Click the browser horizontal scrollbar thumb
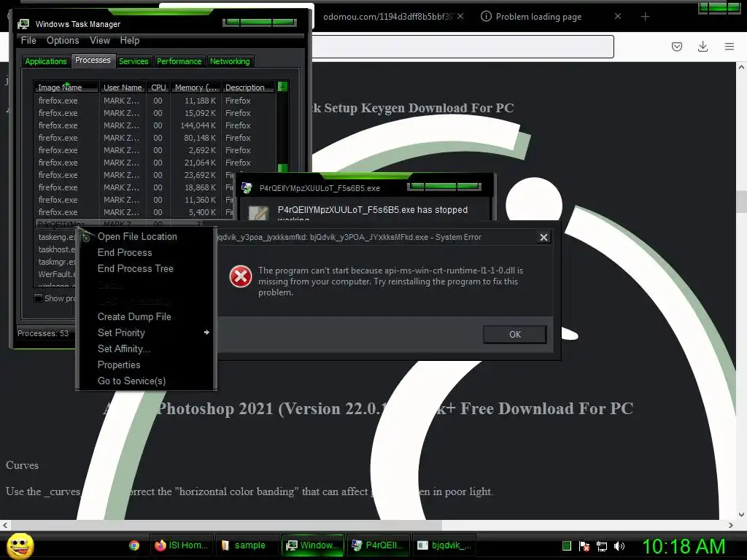The width and height of the screenshot is (747, 560). click(x=225, y=525)
